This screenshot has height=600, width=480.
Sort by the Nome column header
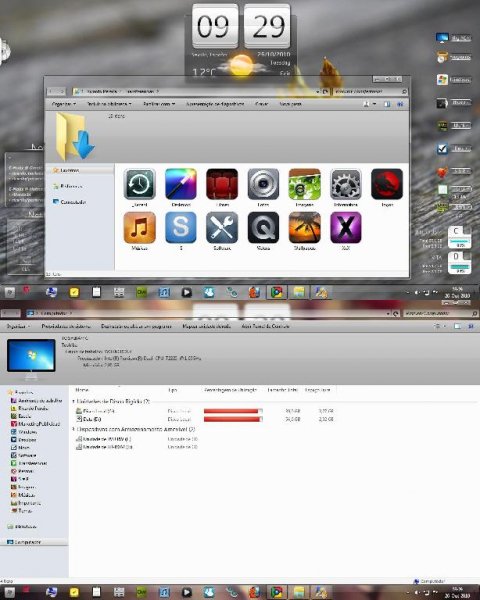pos(82,390)
